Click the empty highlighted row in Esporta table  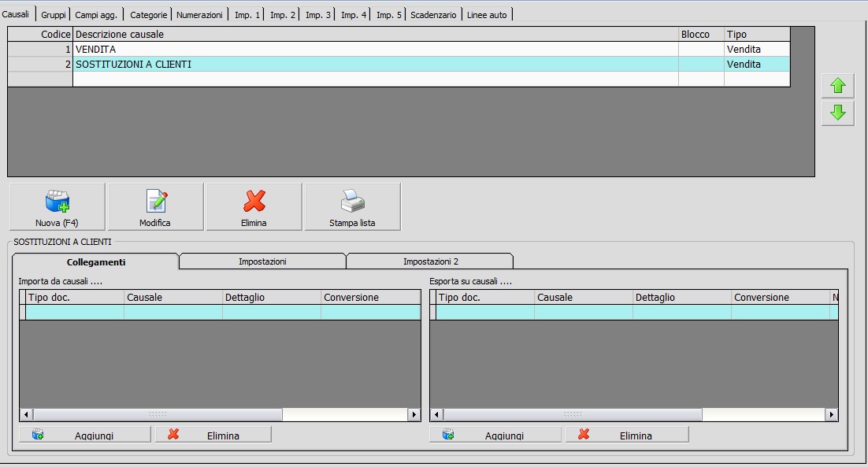coord(634,312)
